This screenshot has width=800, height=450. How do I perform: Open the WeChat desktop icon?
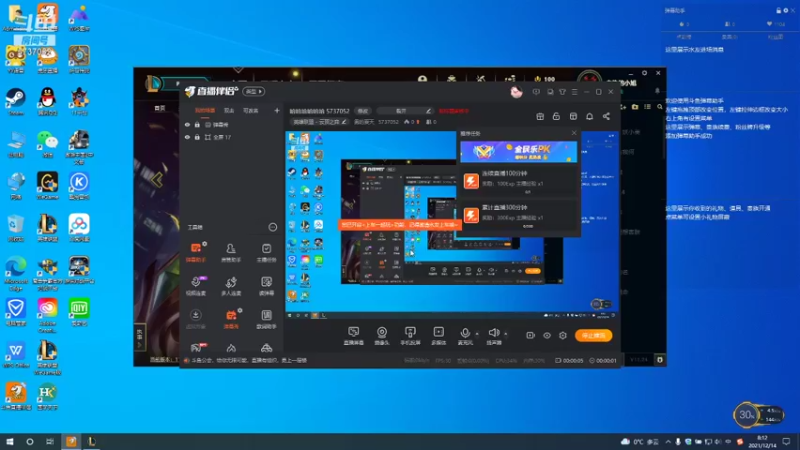click(47, 144)
